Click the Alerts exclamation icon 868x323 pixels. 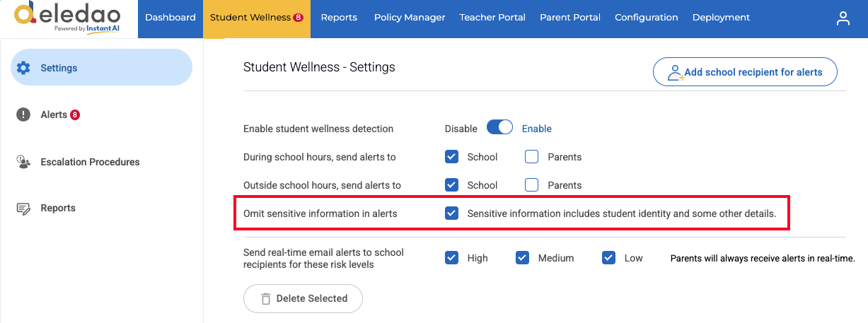click(x=23, y=114)
